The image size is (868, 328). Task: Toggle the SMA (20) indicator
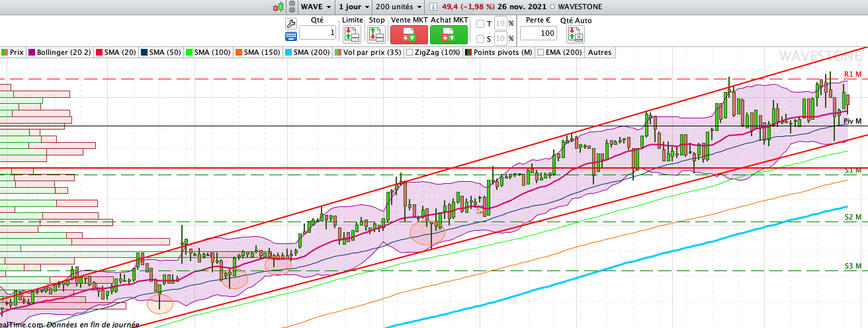click(x=116, y=52)
